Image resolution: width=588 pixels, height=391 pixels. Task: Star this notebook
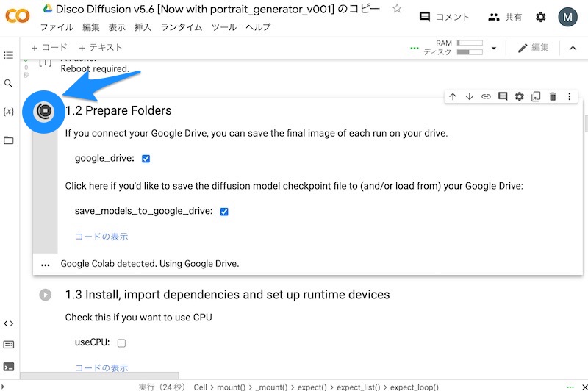pyautogui.click(x=397, y=8)
